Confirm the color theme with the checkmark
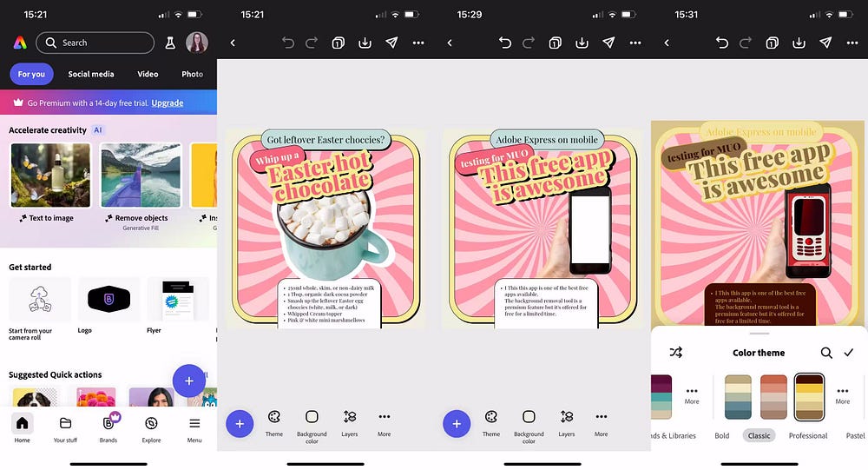Screen dimensions: 868x470 point(849,353)
